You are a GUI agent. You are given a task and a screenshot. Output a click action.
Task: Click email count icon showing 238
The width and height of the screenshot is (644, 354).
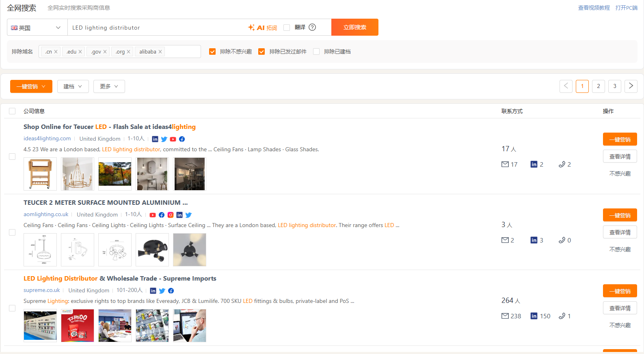[x=505, y=316]
